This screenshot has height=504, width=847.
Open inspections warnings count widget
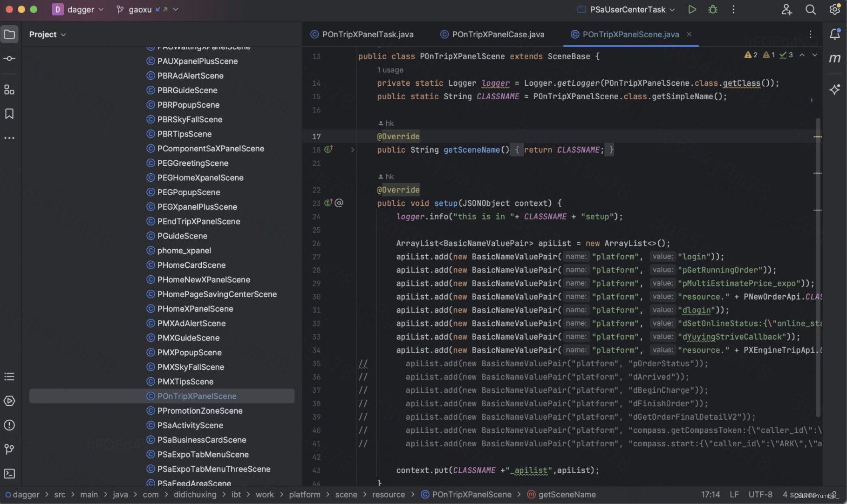click(x=768, y=55)
